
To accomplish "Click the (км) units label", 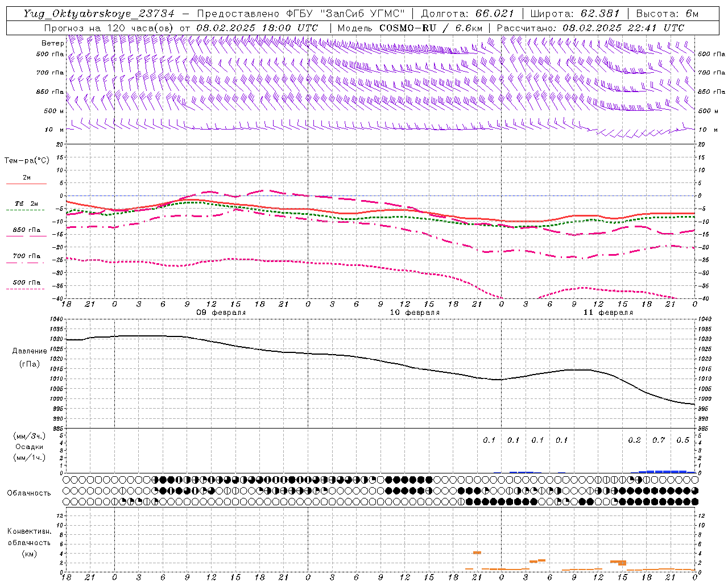I will (x=30, y=554).
